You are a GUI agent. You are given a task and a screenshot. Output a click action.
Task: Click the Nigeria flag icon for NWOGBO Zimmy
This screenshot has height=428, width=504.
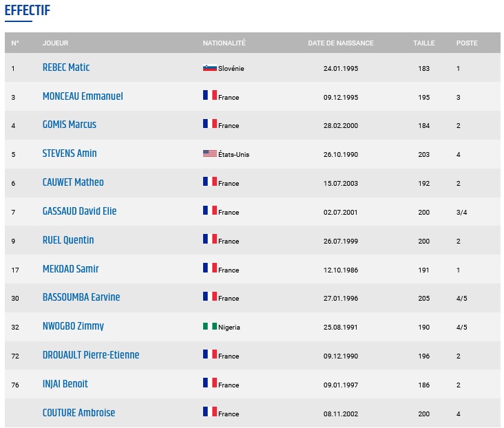(210, 326)
